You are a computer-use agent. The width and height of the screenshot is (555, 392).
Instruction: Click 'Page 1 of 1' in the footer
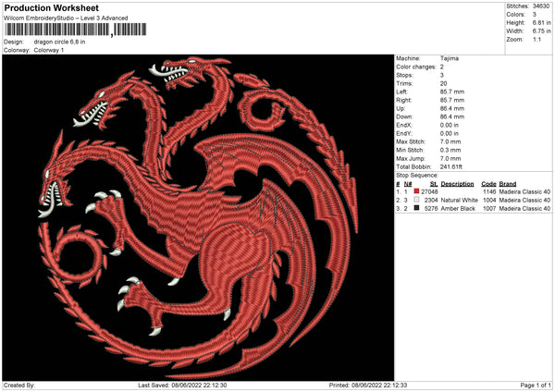tap(536, 386)
